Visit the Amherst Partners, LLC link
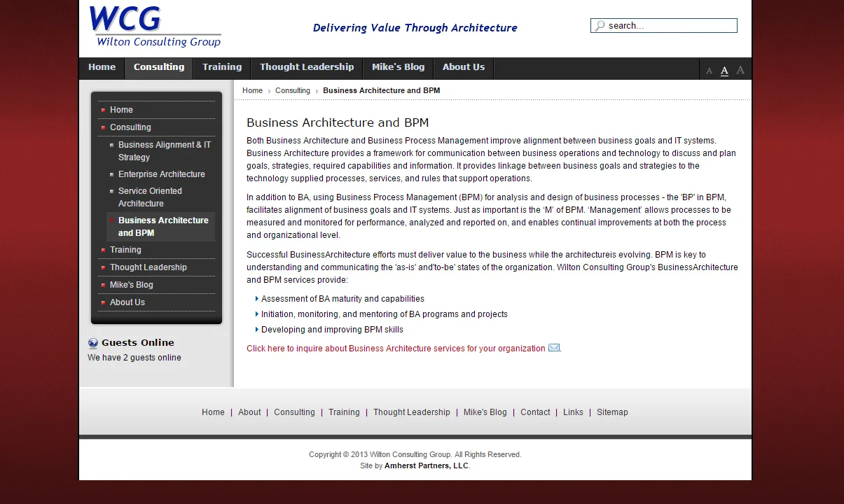The image size is (844, 504). pyautogui.click(x=427, y=465)
